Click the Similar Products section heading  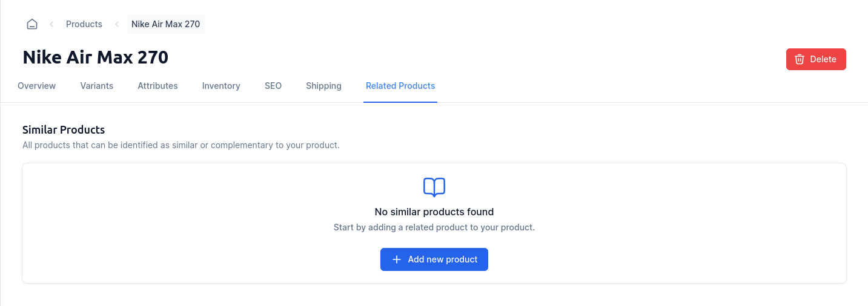pos(64,130)
